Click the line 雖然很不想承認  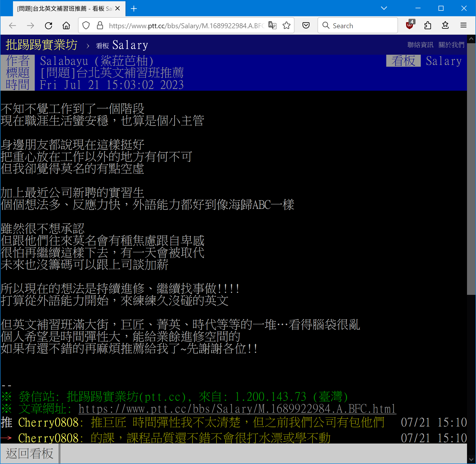(42, 229)
